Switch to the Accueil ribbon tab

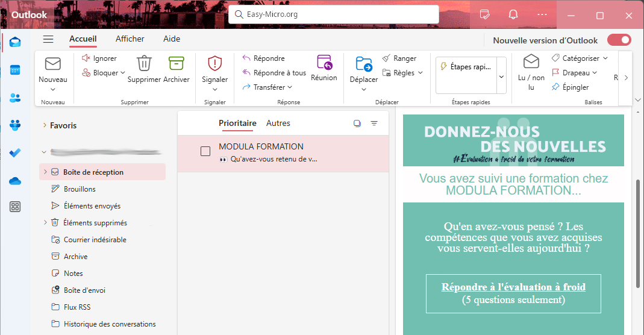click(83, 39)
